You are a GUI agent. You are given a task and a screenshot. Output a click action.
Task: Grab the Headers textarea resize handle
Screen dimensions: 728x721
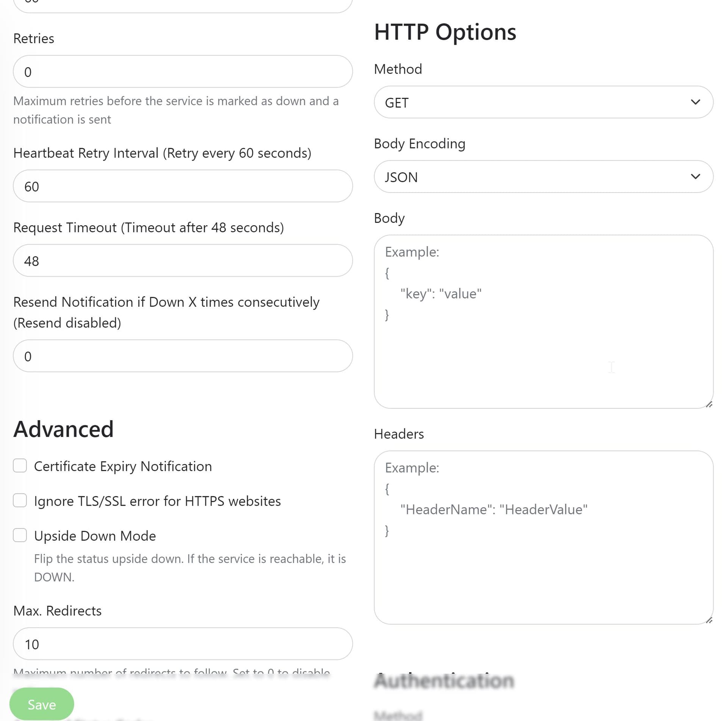(x=709, y=620)
